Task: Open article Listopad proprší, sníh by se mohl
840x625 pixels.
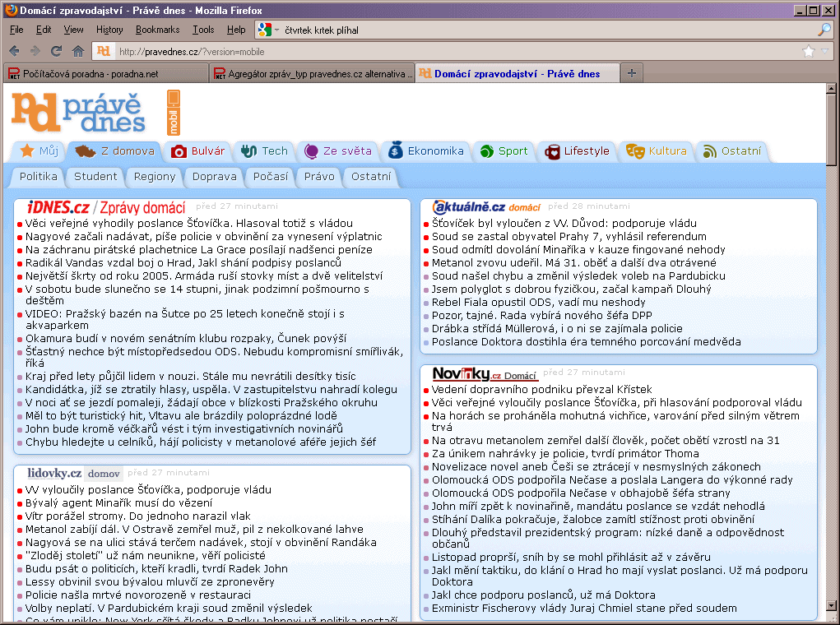Action: point(571,557)
